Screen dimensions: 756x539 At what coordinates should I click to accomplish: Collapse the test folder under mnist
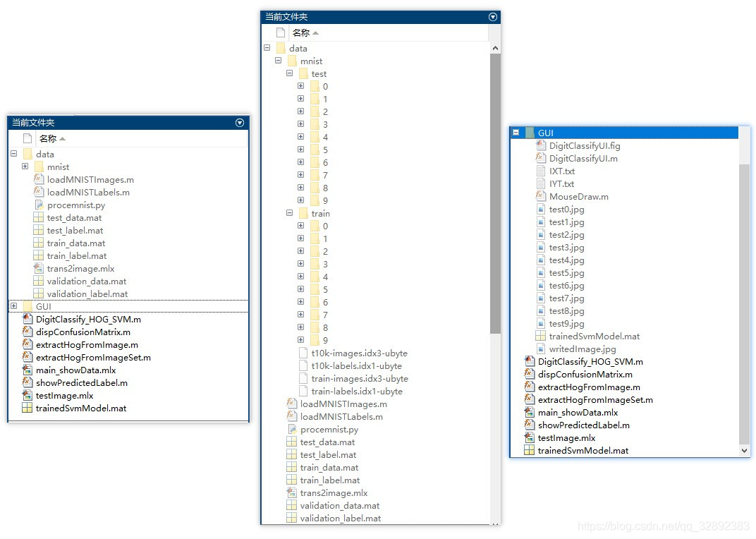[x=289, y=73]
